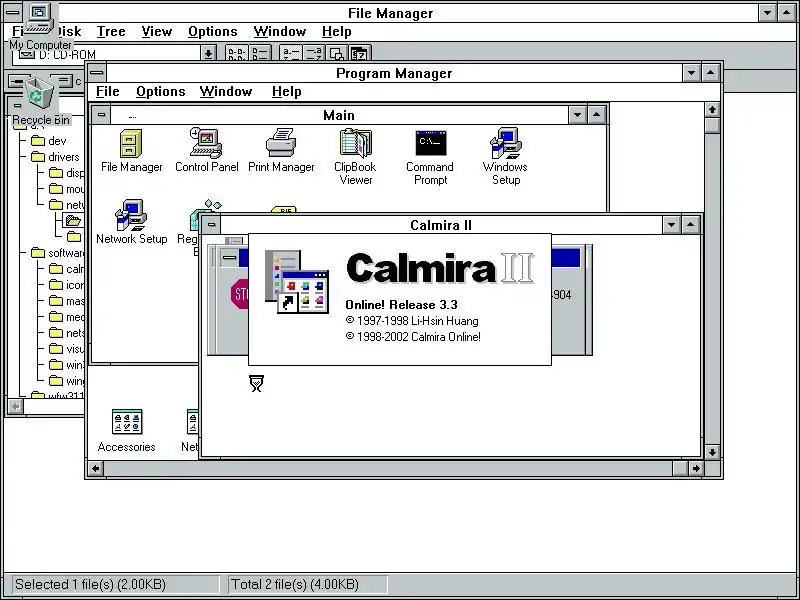Click the Program Manager title bar

[x=394, y=73]
